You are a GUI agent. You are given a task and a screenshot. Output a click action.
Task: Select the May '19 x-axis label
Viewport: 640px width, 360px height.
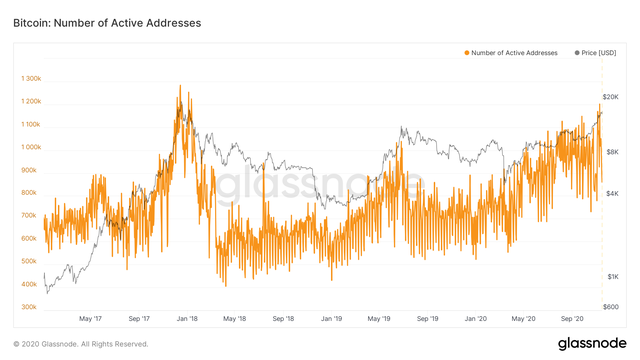[379, 318]
